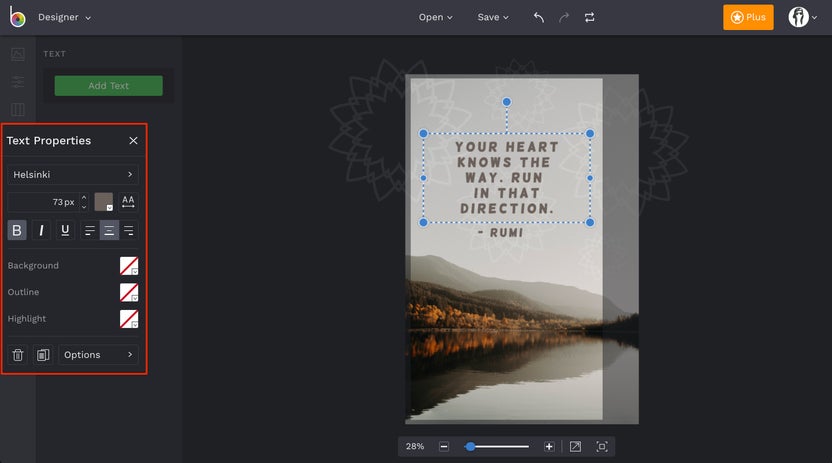Click the duplicate text layer icon
The image size is (832, 463).
click(x=43, y=354)
